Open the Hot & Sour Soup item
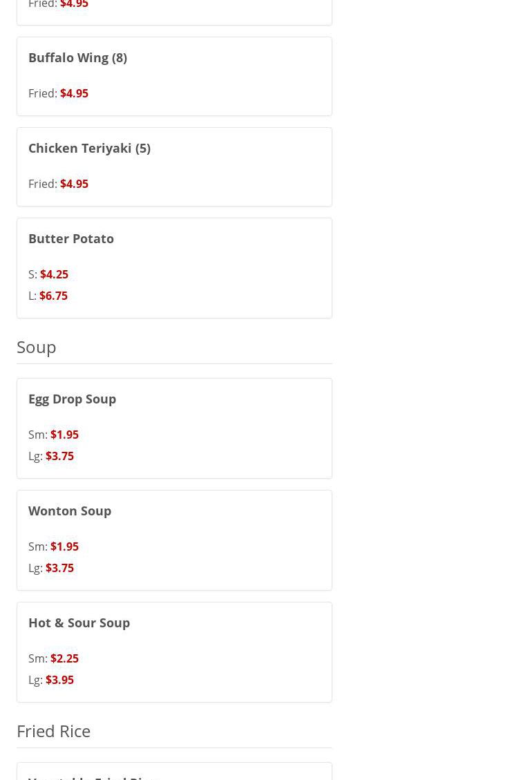 point(79,622)
